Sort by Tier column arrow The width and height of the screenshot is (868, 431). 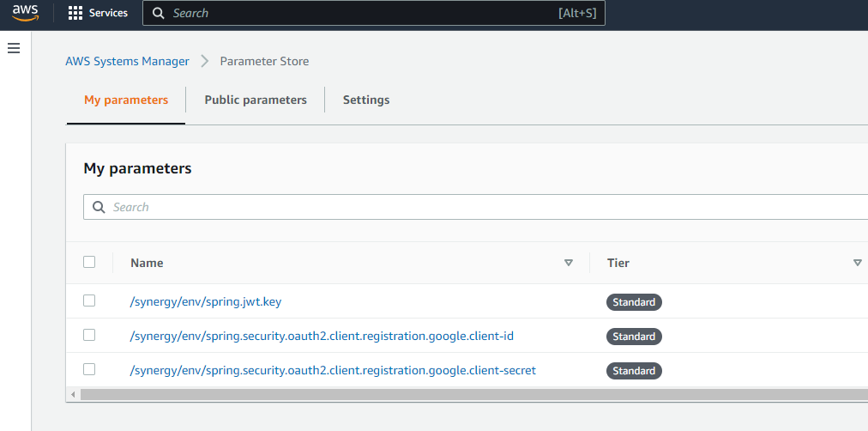coord(858,263)
